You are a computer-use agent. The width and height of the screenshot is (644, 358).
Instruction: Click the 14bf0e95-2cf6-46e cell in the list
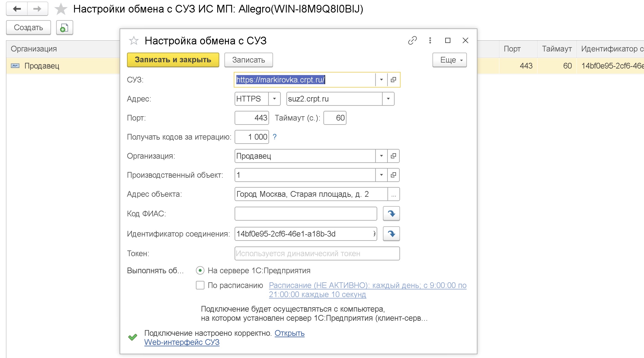point(610,66)
